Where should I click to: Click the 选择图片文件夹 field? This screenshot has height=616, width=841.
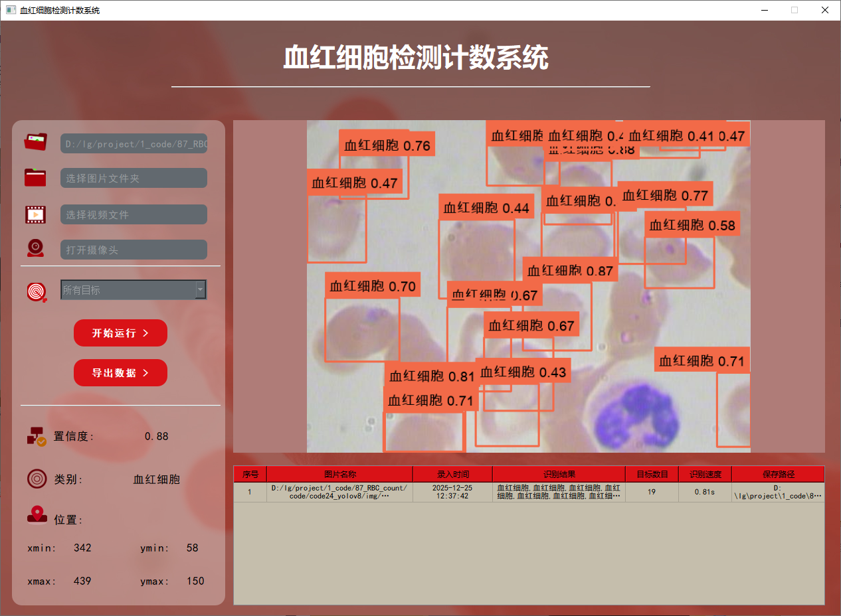pyautogui.click(x=134, y=178)
